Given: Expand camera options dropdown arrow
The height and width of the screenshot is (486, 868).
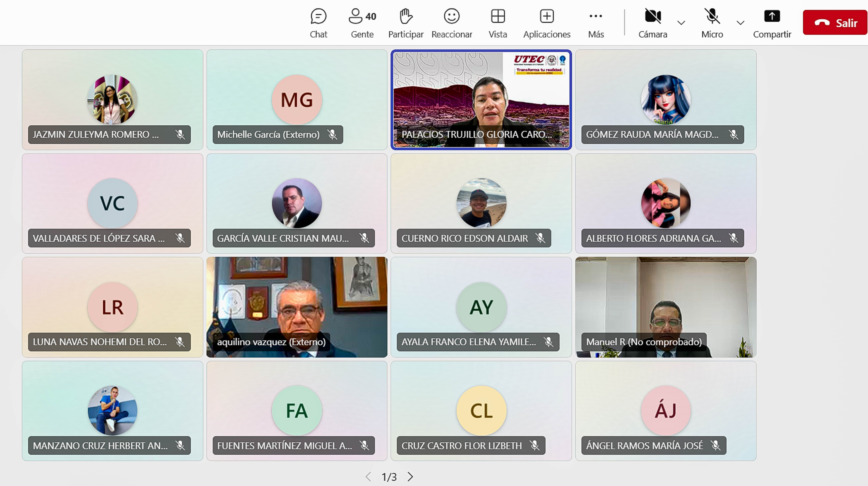Looking at the screenshot, I should point(681,23).
